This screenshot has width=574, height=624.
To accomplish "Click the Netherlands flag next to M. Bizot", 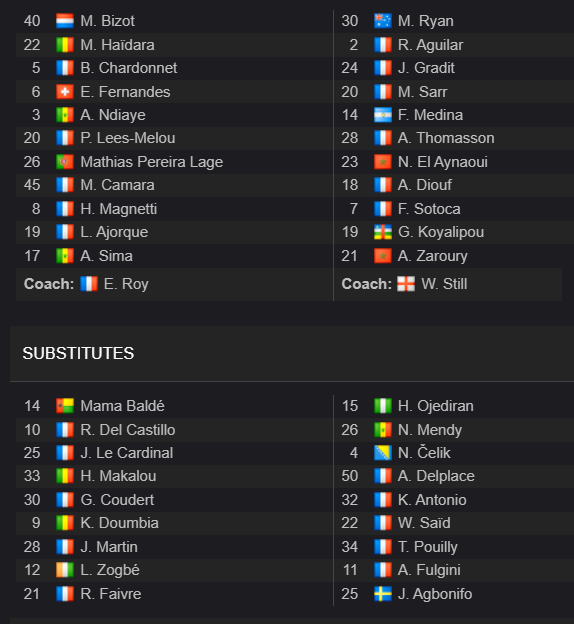I will (x=65, y=21).
